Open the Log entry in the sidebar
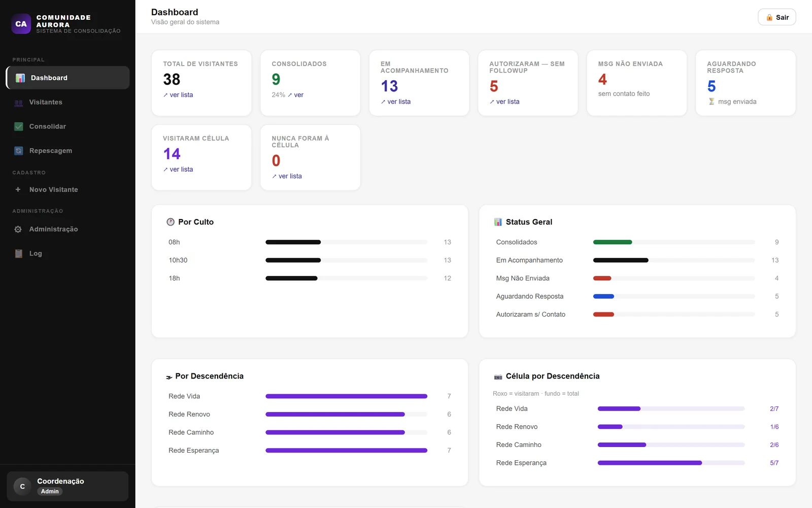This screenshot has width=812, height=508. pyautogui.click(x=67, y=253)
